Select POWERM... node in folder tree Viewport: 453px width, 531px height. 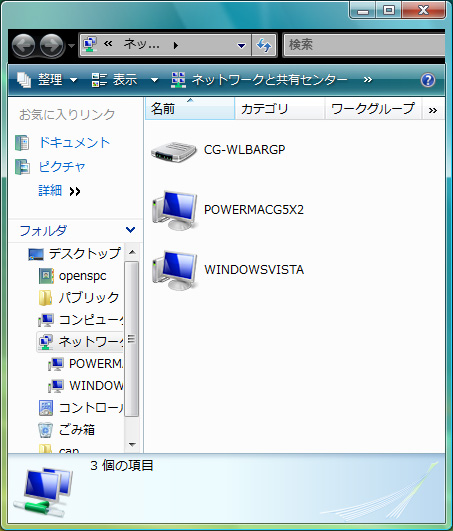(x=96, y=364)
